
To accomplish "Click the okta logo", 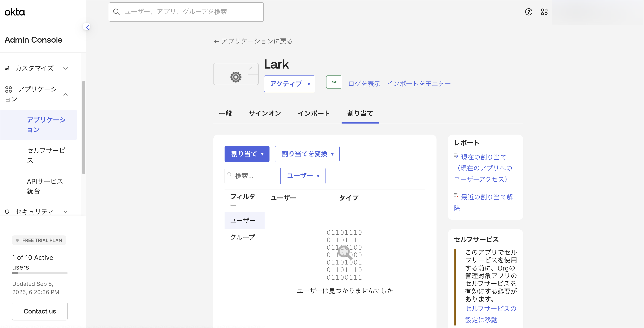I will 15,12.
